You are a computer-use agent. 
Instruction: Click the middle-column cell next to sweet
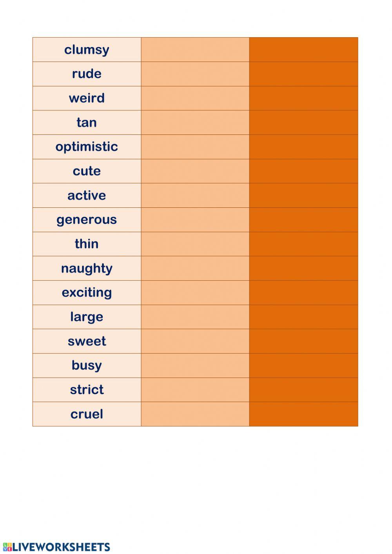point(195,341)
